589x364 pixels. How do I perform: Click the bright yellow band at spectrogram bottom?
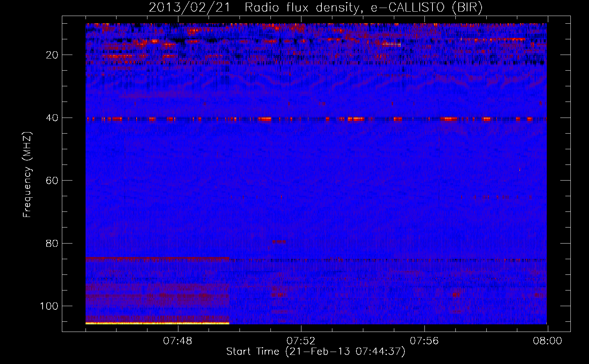157,323
